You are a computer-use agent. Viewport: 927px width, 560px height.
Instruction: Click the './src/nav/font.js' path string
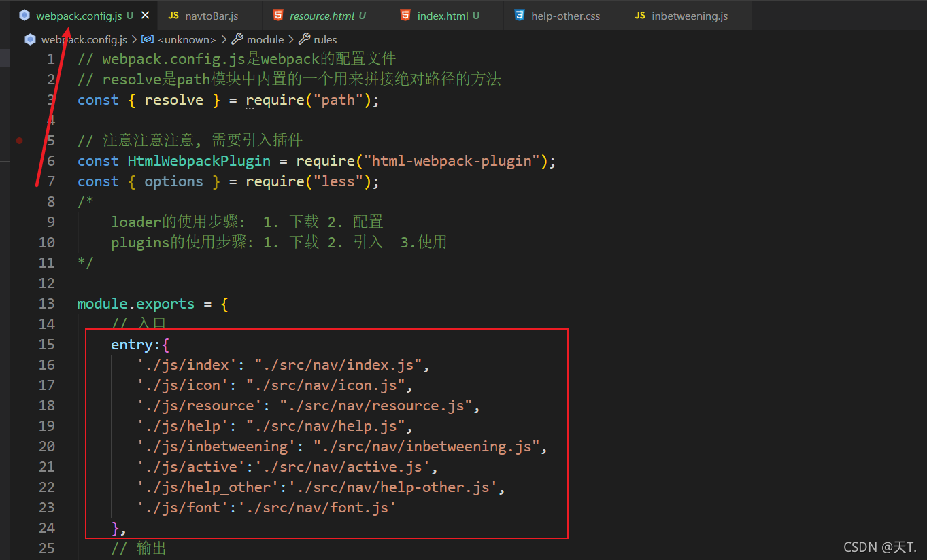[x=317, y=508]
